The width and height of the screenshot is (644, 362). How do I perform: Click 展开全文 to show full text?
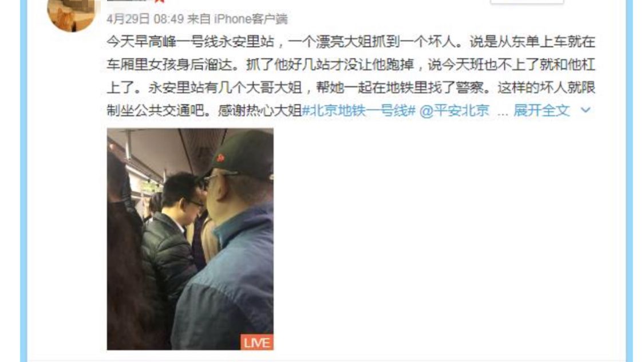[542, 110]
